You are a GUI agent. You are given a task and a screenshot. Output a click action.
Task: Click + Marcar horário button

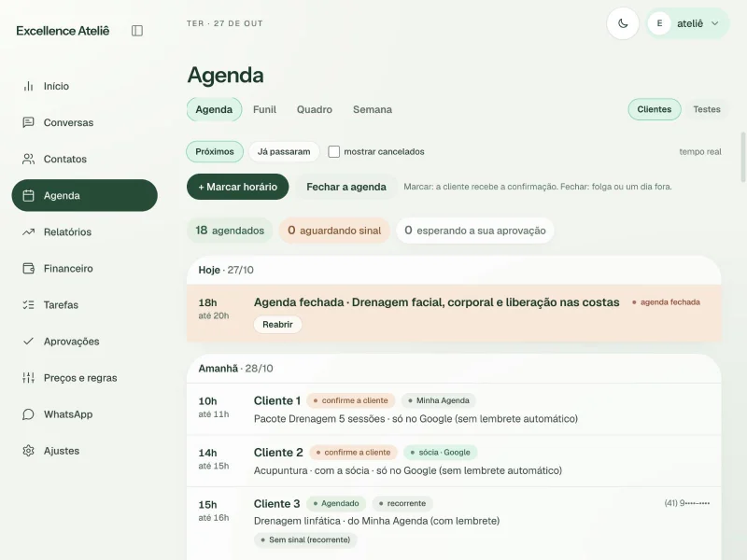pos(238,187)
